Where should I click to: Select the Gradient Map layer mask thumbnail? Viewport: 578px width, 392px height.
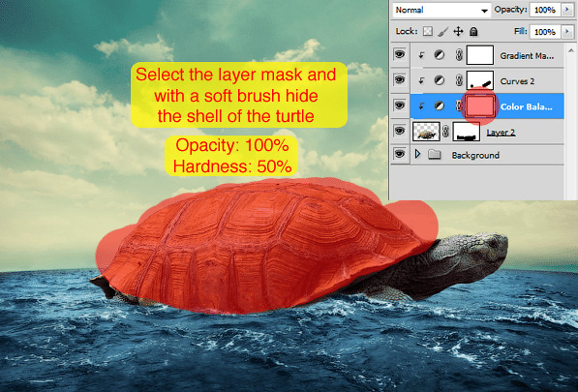pyautogui.click(x=480, y=55)
